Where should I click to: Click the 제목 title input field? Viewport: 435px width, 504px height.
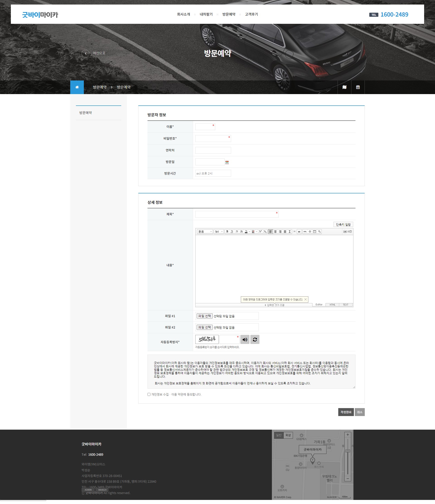pyautogui.click(x=237, y=214)
